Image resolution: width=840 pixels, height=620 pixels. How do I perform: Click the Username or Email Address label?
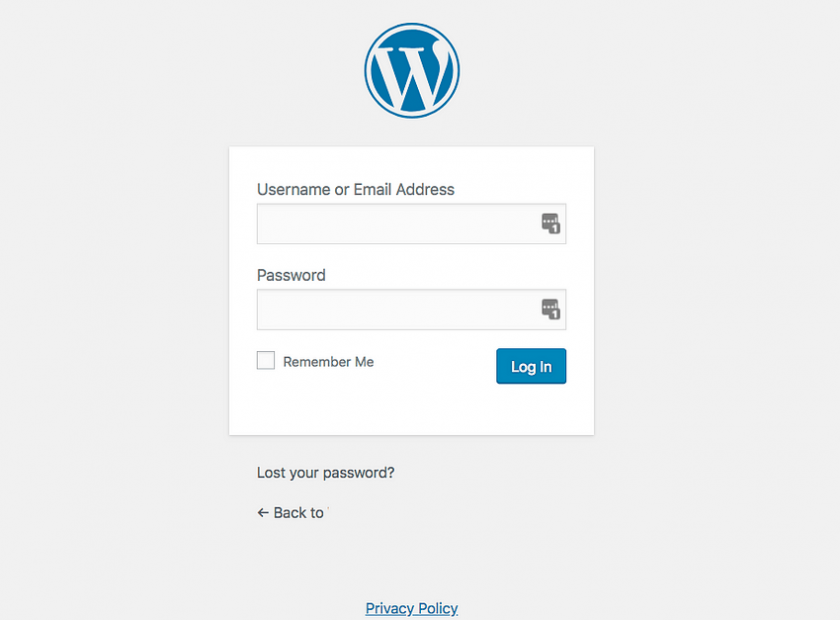pyautogui.click(x=355, y=190)
